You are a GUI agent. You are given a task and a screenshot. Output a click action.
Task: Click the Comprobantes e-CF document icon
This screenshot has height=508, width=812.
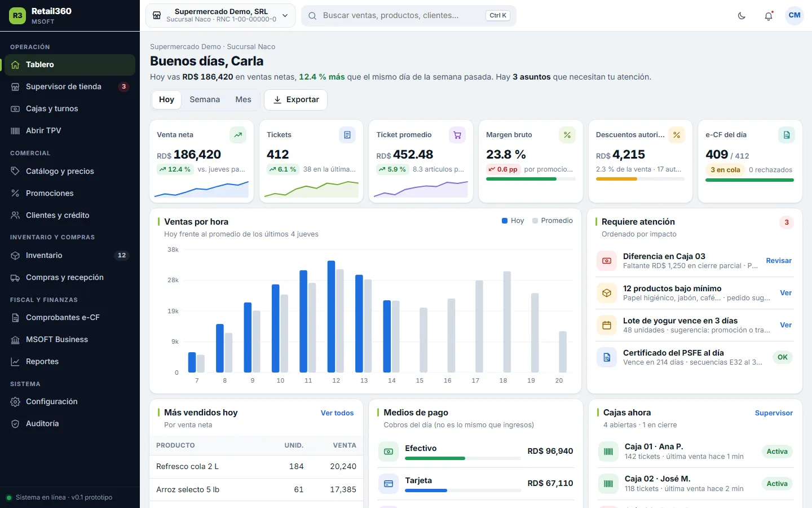click(x=15, y=318)
